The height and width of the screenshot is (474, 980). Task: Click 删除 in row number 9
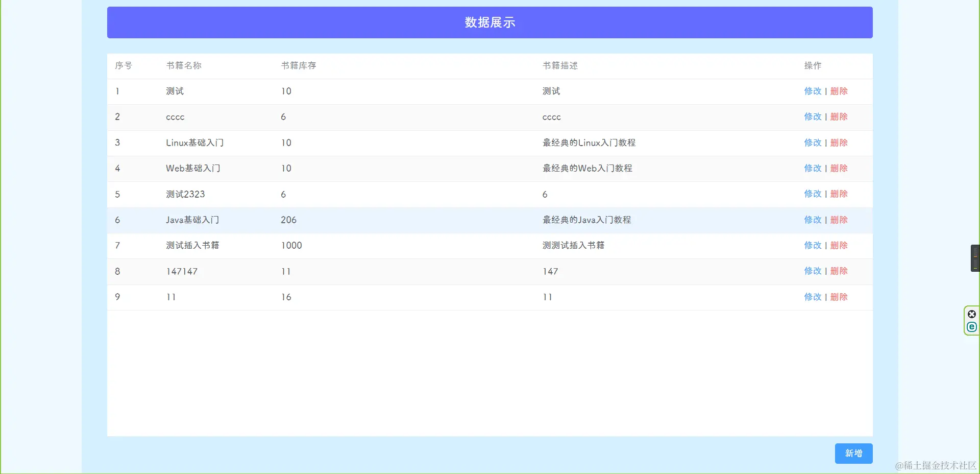tap(839, 297)
